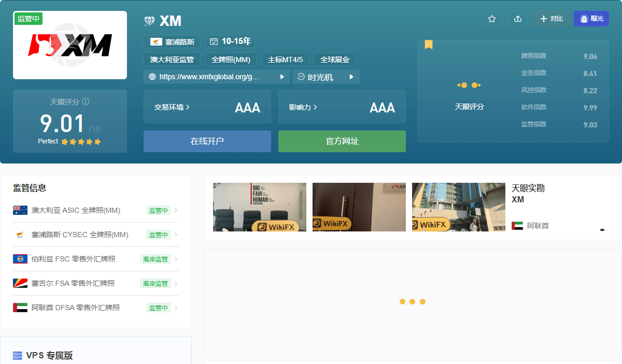622x364 pixels.
Task: Select the 澳大利亚监管 tag
Action: [x=172, y=60]
